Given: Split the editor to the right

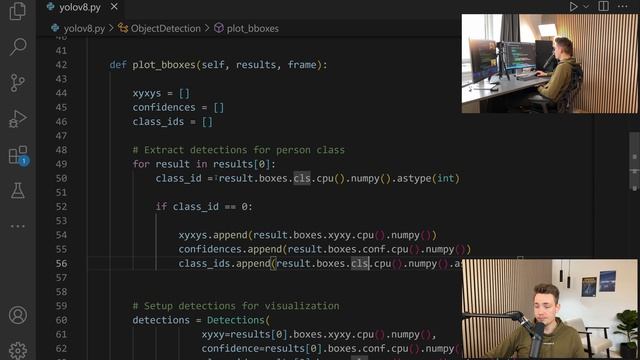Looking at the screenshot, I should click(603, 6).
